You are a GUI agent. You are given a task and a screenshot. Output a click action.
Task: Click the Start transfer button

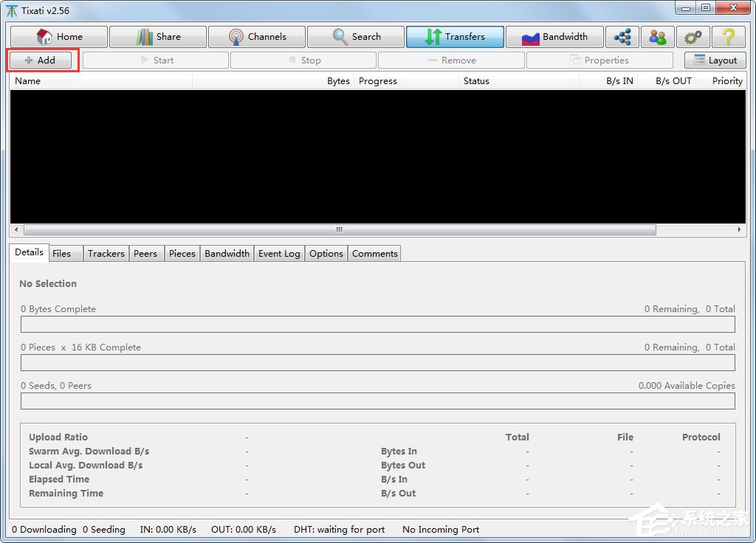coord(156,60)
